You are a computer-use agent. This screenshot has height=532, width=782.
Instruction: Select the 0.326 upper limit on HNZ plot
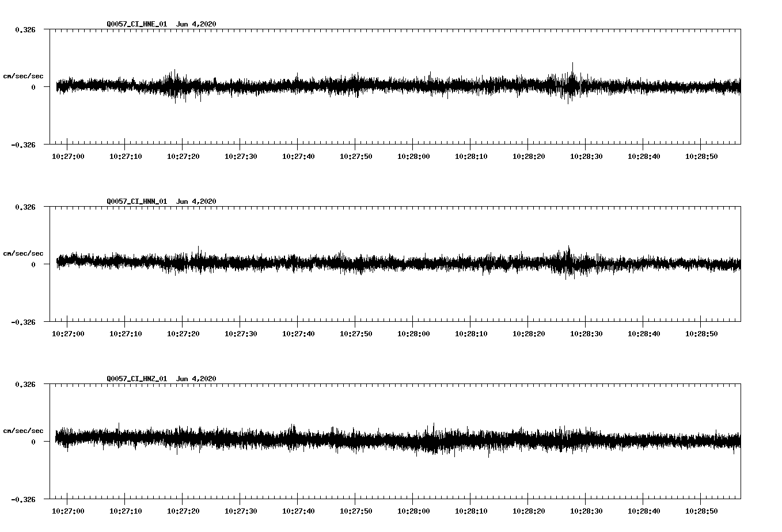[x=25, y=384]
